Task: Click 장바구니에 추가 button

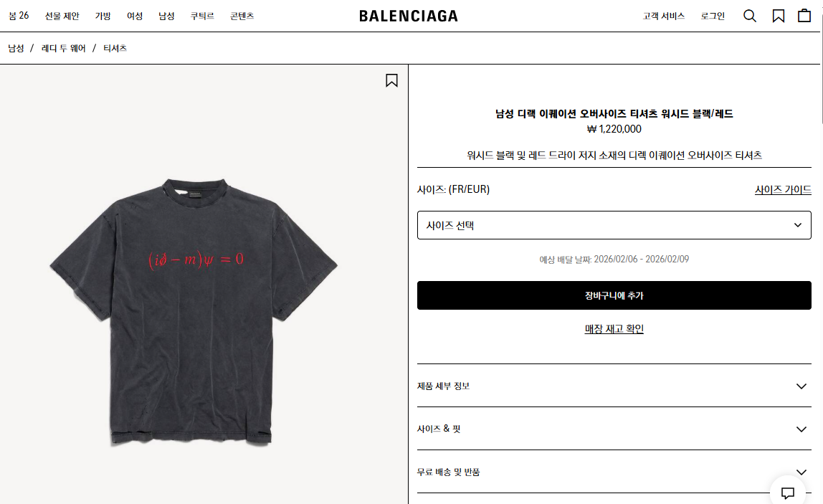Action: click(614, 295)
